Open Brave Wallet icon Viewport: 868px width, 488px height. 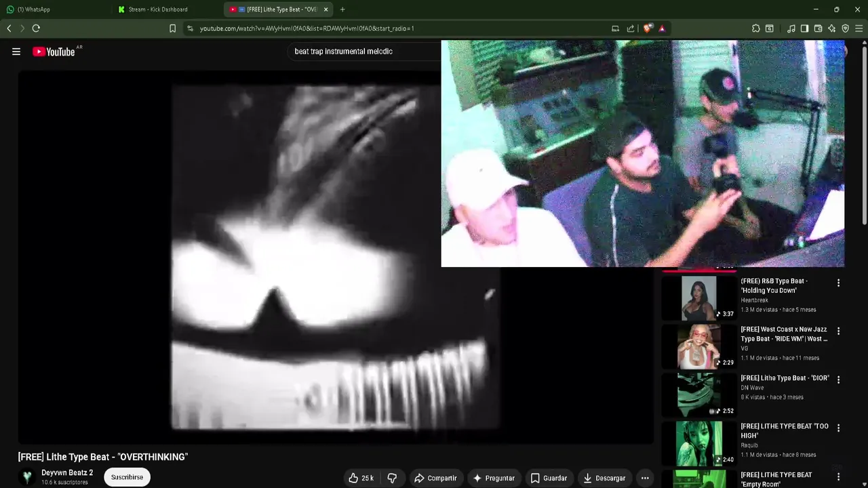[x=818, y=28]
